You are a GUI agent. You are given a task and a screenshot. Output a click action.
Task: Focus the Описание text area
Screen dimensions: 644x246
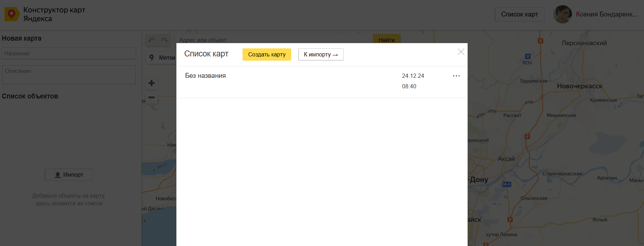(x=69, y=75)
